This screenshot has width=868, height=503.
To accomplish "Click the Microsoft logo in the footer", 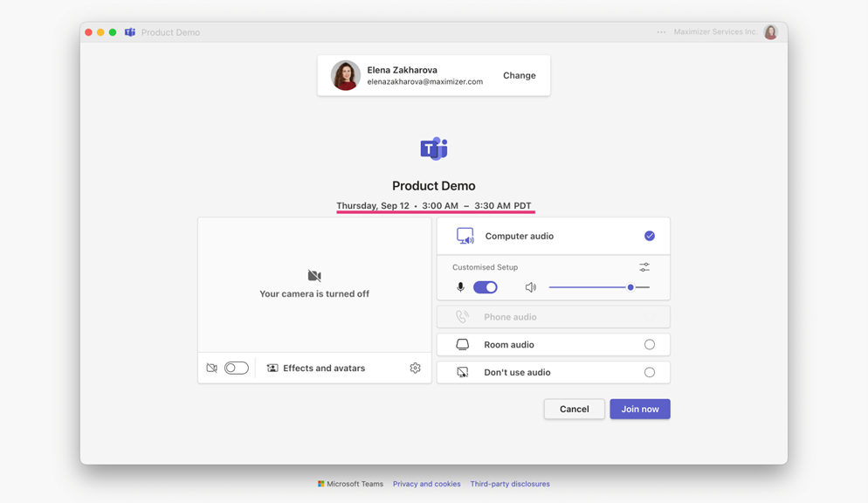I will click(x=321, y=484).
